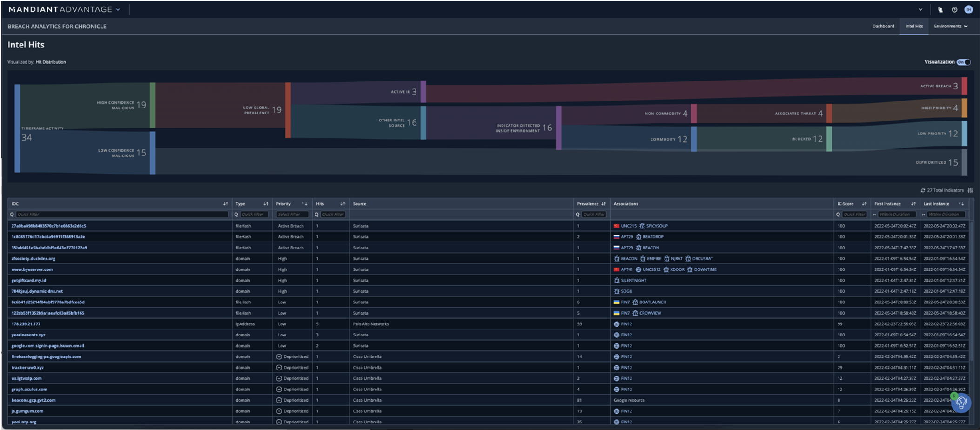Click Palo Alto Networks source cell
Viewport: 980px width, 430px height.
(x=371, y=324)
